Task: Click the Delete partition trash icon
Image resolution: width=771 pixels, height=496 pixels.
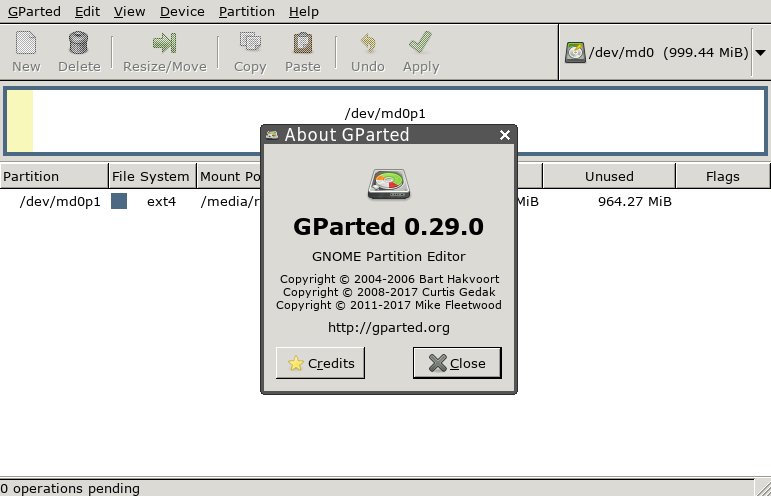Action: pos(78,43)
